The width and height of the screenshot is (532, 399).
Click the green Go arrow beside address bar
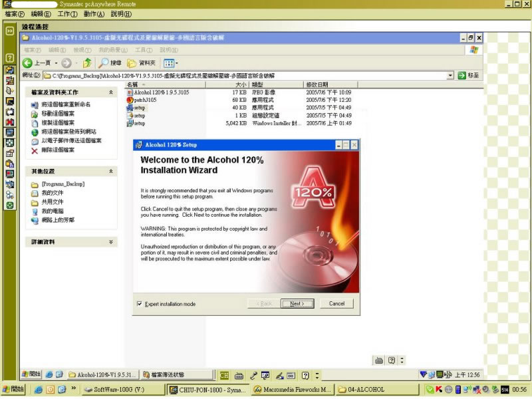point(462,75)
